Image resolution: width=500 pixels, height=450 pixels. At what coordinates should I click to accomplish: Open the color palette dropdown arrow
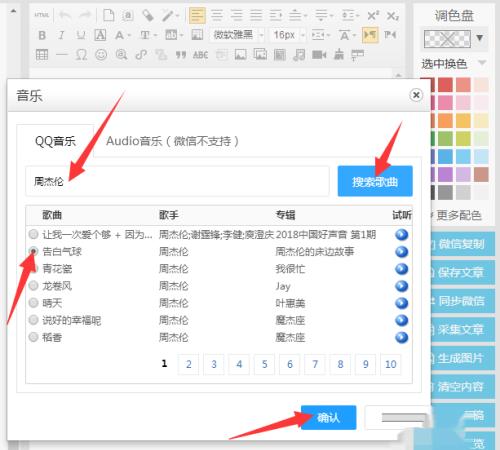point(480,38)
